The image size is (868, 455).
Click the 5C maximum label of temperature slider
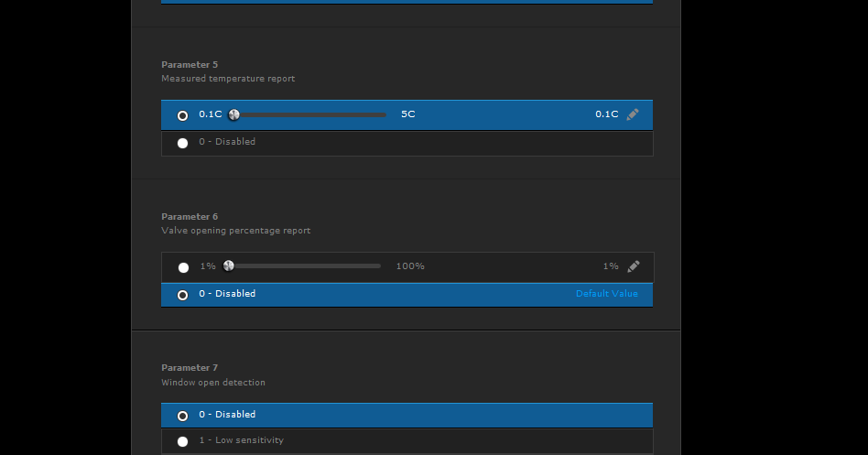point(408,114)
